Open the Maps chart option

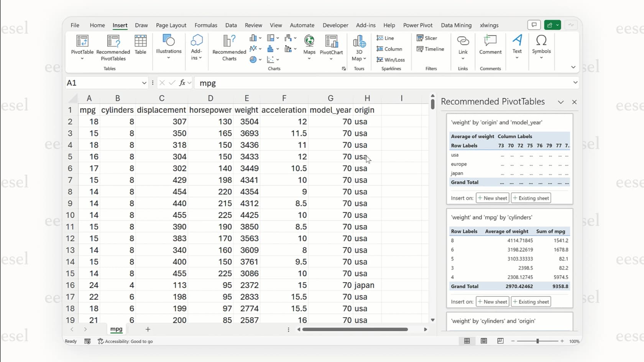click(x=309, y=48)
